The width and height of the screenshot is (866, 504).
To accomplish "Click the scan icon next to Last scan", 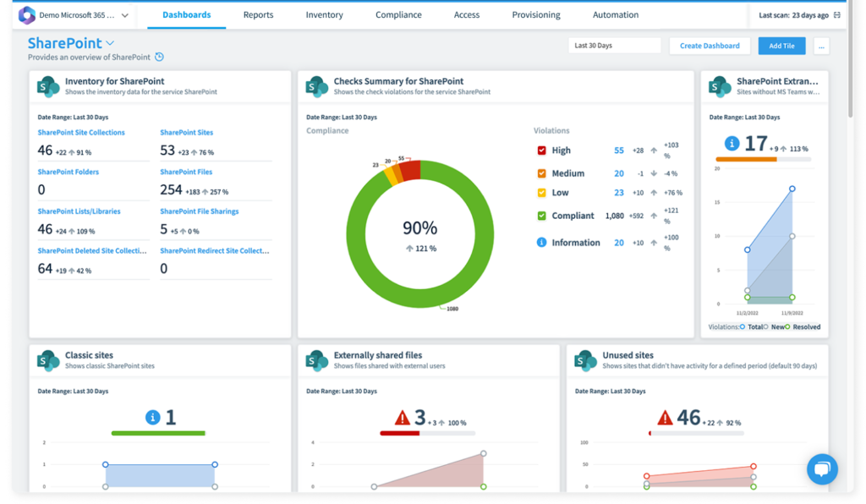I will point(837,15).
